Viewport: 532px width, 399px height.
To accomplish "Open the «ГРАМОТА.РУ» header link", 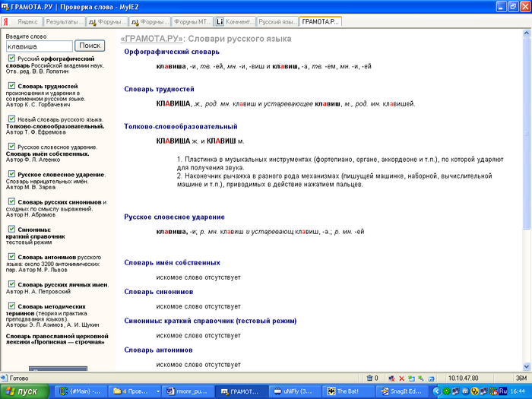I will [x=152, y=39].
